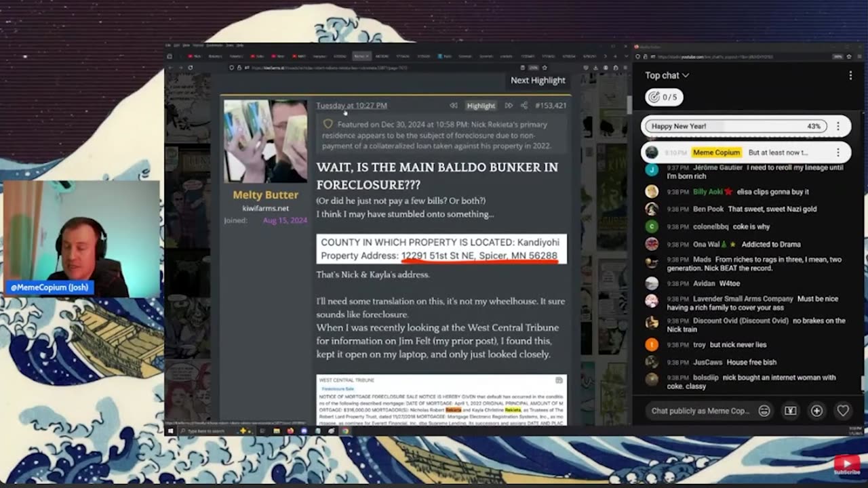The image size is (868, 488).
Task: Expand the Top chat dropdown
Action: click(x=667, y=75)
